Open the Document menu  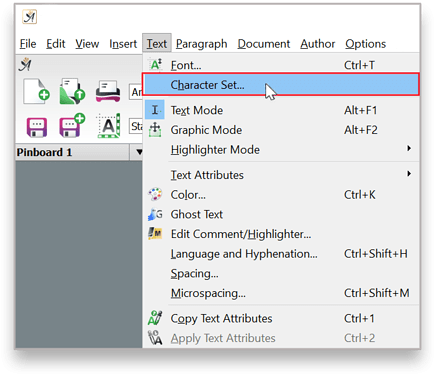pos(264,44)
